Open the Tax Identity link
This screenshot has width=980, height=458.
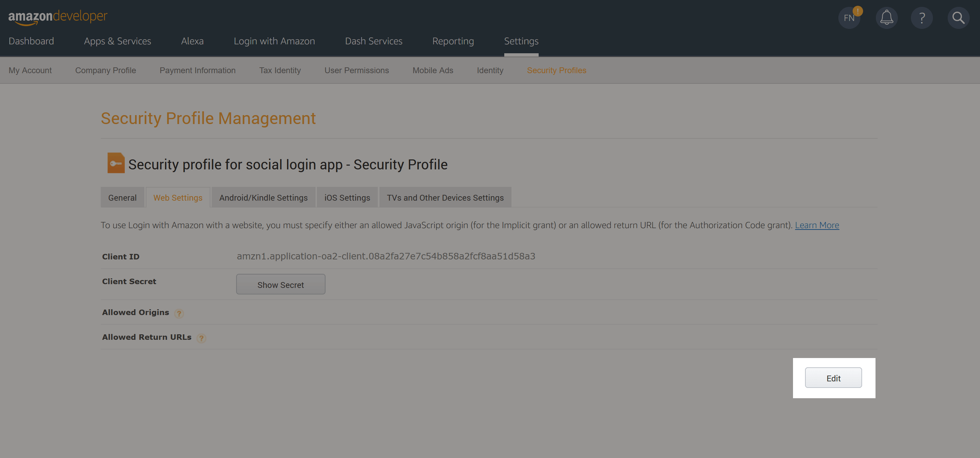280,70
